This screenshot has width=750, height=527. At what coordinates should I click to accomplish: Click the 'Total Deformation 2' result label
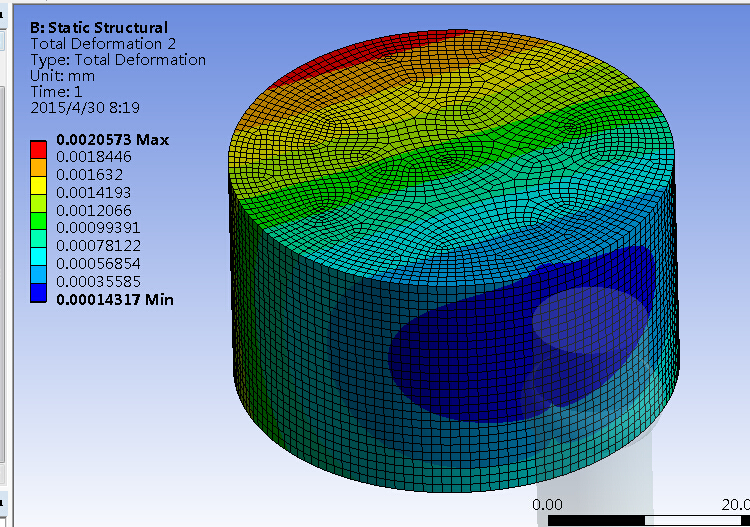[x=103, y=44]
